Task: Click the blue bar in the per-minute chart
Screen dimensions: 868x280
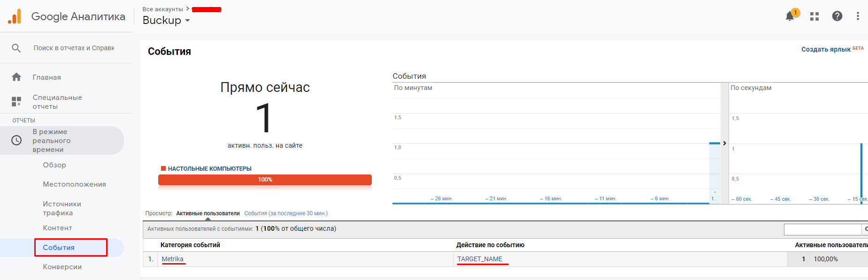Action: (x=714, y=143)
